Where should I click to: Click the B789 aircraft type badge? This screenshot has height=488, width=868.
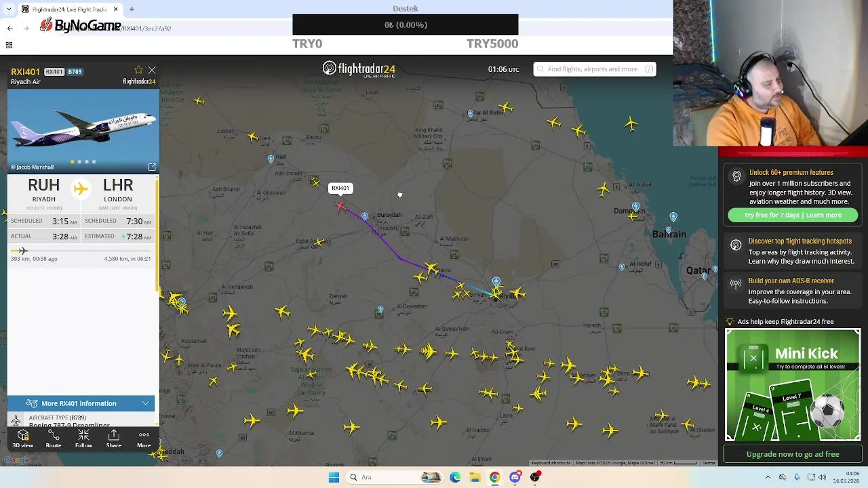(75, 72)
